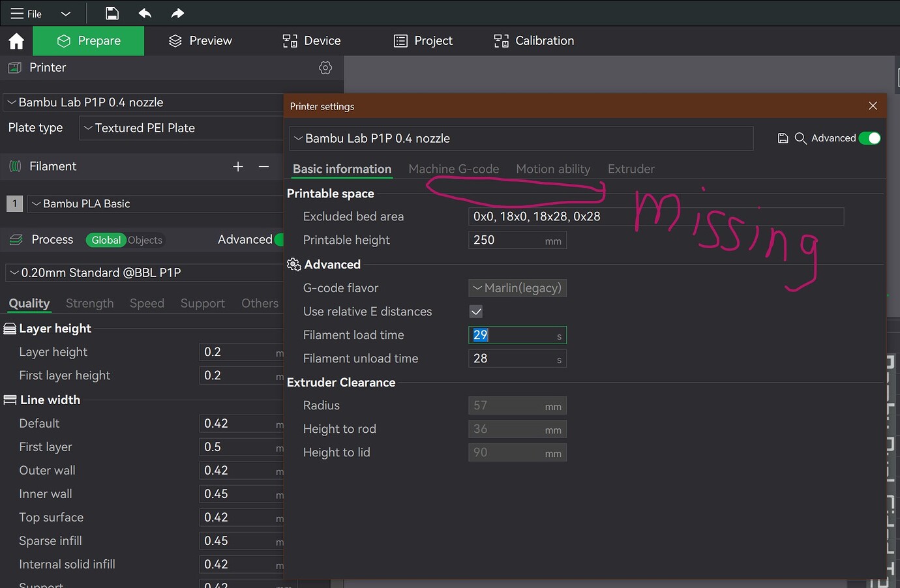Click filament slot number 1 swatch
This screenshot has width=900, height=588.
point(14,204)
